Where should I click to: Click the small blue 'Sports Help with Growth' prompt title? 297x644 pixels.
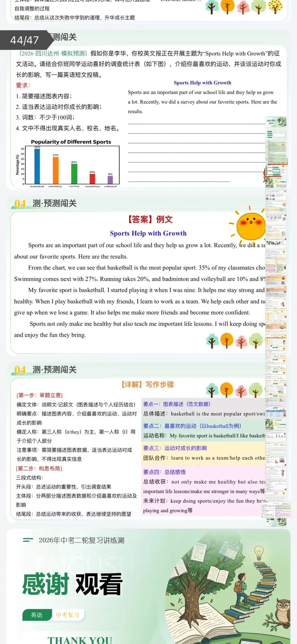coord(202,83)
